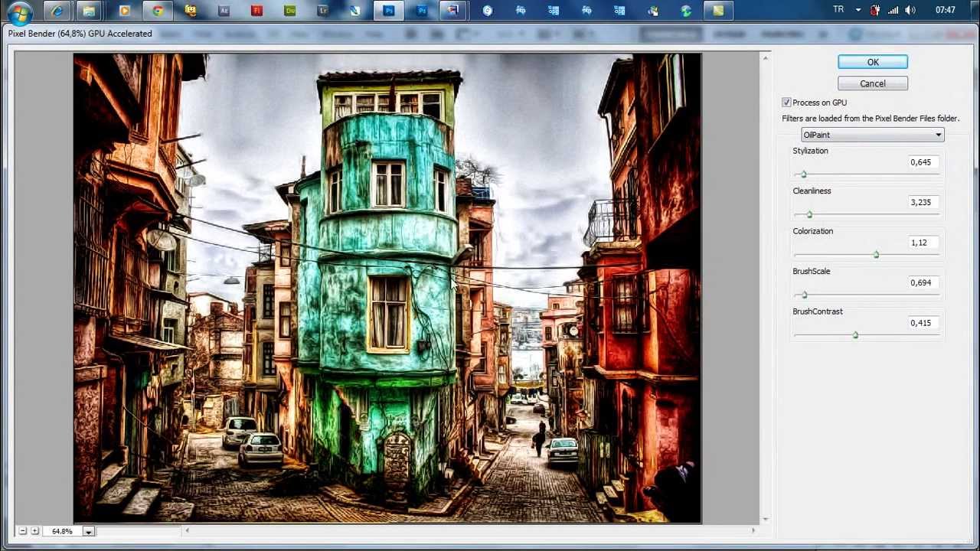Click the 64,8% zoom level field
980x551 pixels.
62,531
